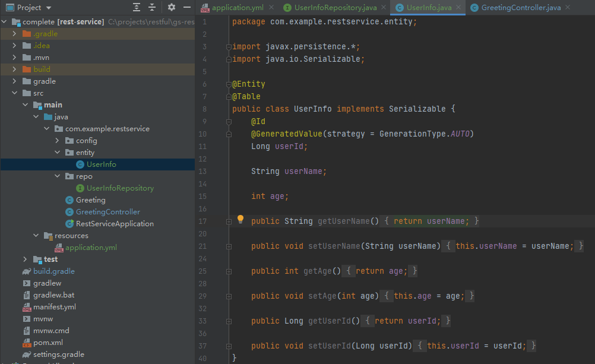Expand the gradle folder
Viewport: 595px width, 364px height.
pyautogui.click(x=14, y=81)
